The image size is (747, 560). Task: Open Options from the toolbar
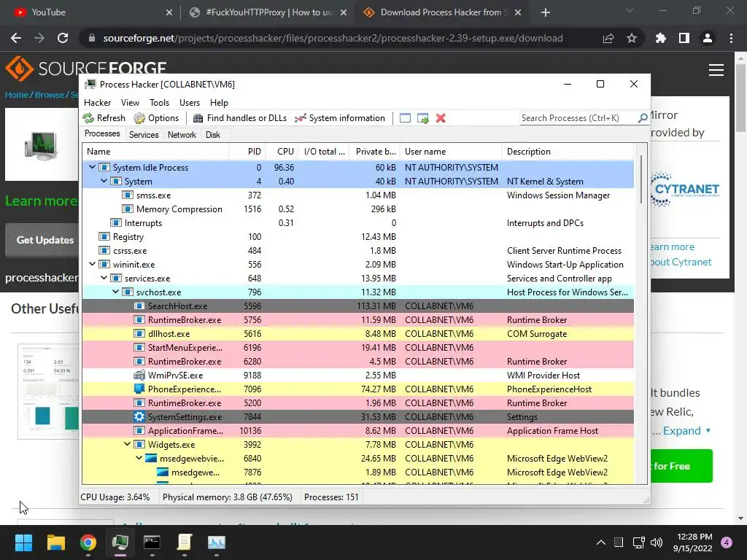tap(156, 118)
